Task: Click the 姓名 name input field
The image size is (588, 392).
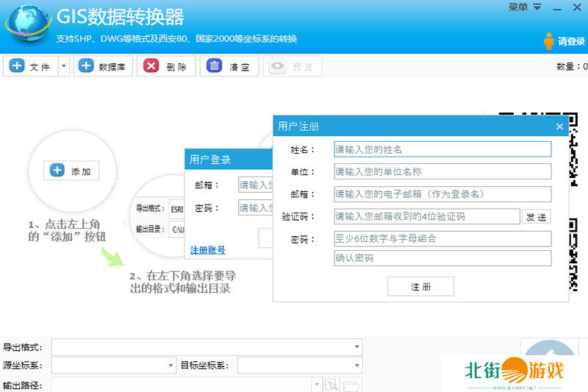Action: click(442, 149)
